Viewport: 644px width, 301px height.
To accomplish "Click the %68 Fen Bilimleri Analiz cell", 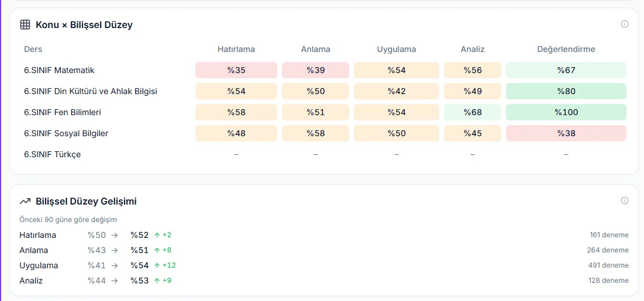I will (x=472, y=112).
